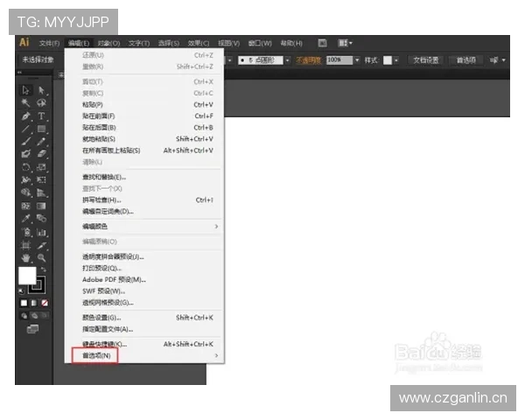This screenshot has height=420, width=525.
Task: Select the Selection tool (black arrow)
Action: tap(25, 90)
